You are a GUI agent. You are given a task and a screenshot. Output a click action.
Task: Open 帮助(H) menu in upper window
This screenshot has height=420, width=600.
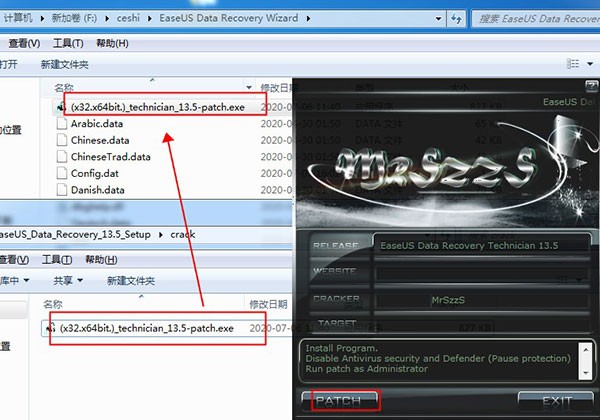tap(112, 43)
